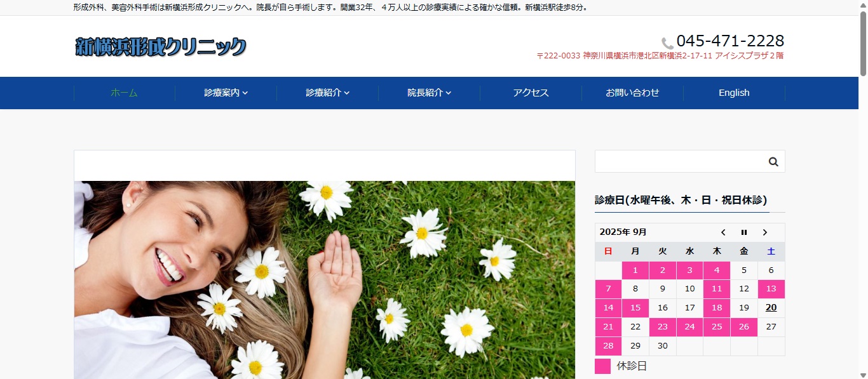Select today's date 20 in calendar
The width and height of the screenshot is (868, 379).
click(x=771, y=308)
